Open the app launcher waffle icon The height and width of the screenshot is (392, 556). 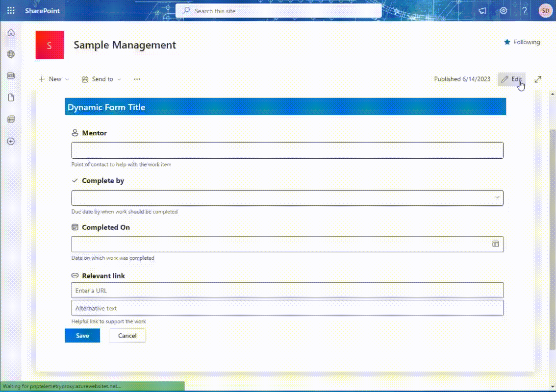click(x=11, y=11)
